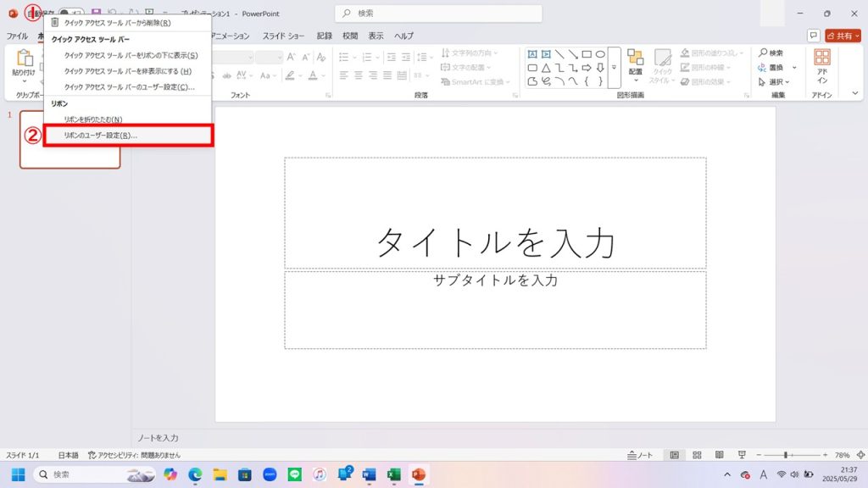This screenshot has width=868, height=488.
Task: Open the スライド ショー ribbon tab
Action: click(x=283, y=36)
